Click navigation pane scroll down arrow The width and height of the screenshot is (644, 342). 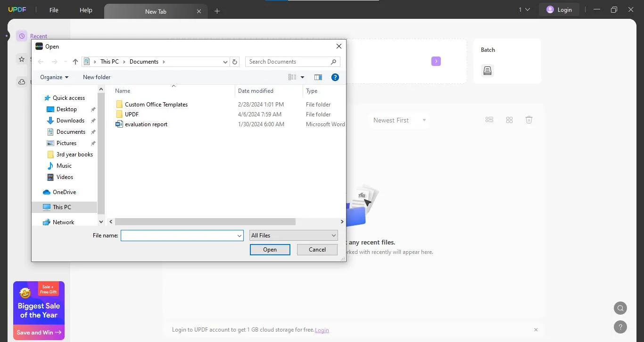(101, 221)
